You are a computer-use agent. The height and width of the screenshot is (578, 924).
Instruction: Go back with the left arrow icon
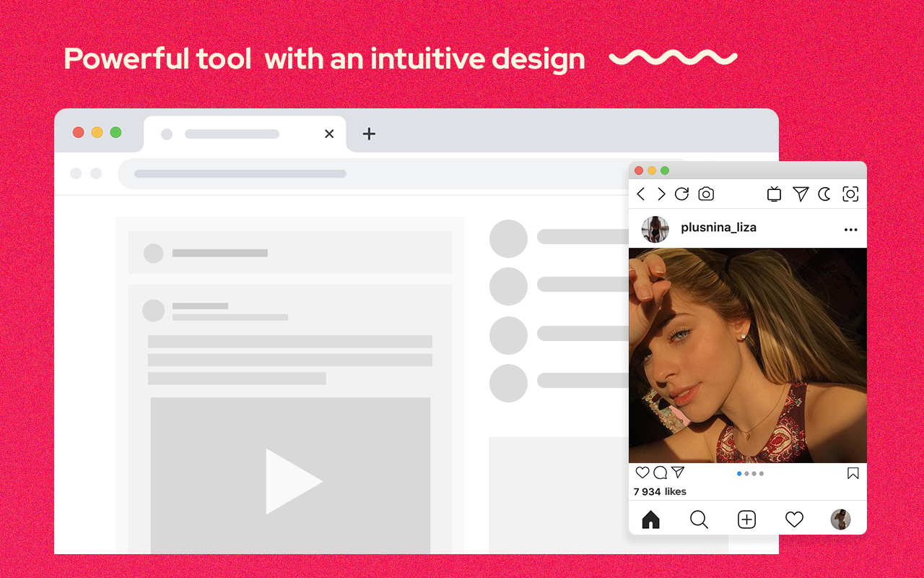640,194
